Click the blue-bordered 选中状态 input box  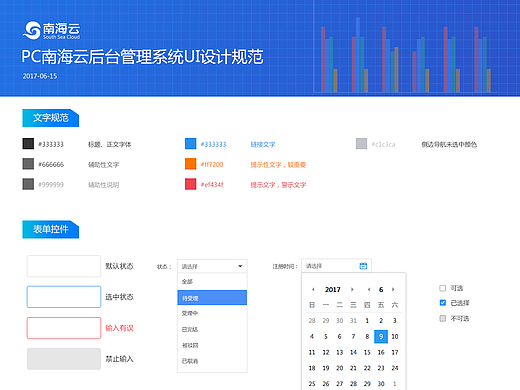coord(64,297)
